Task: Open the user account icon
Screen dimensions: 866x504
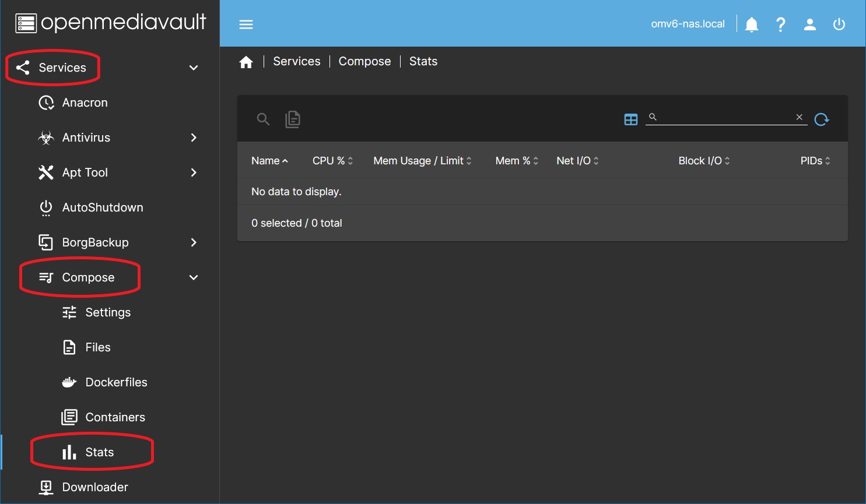Action: point(809,24)
